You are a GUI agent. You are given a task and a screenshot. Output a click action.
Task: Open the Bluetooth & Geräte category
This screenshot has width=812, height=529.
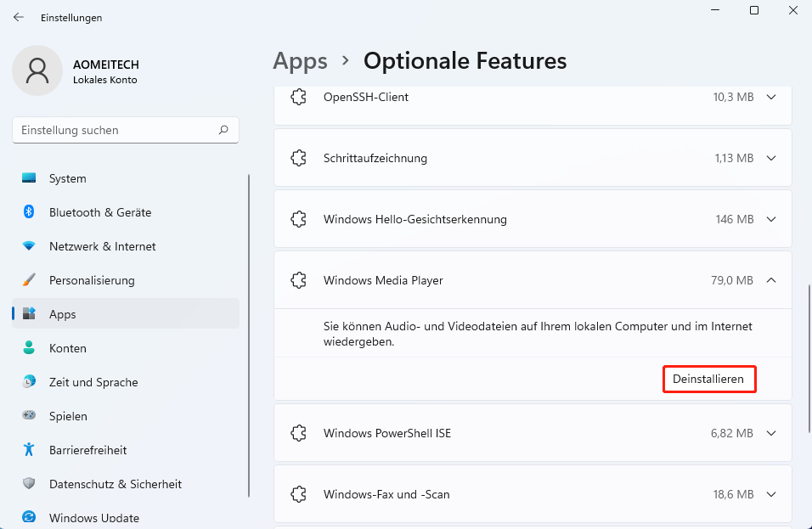point(100,212)
